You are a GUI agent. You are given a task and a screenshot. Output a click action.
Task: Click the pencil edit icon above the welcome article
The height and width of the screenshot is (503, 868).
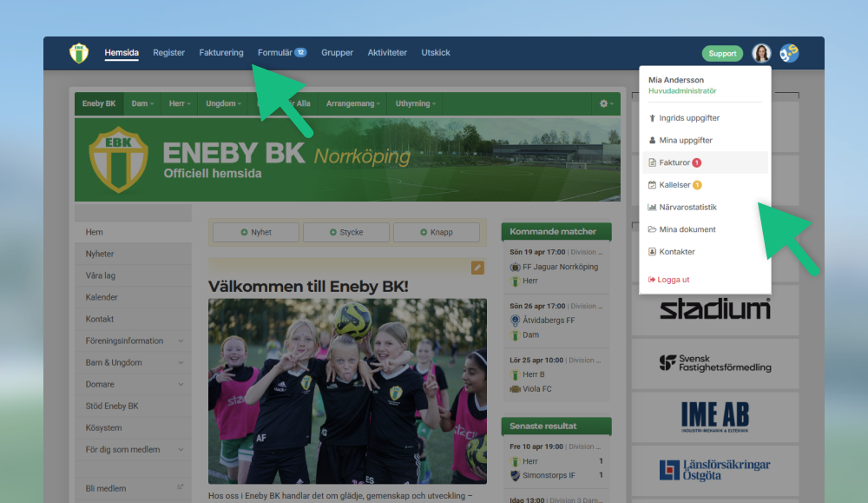click(477, 268)
